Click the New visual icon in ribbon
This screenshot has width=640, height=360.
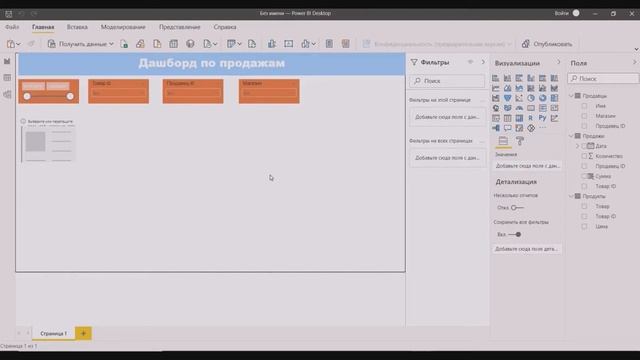272,44
